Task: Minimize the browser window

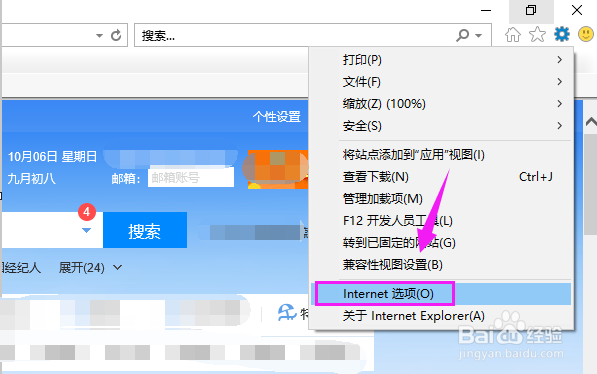Action: click(486, 11)
